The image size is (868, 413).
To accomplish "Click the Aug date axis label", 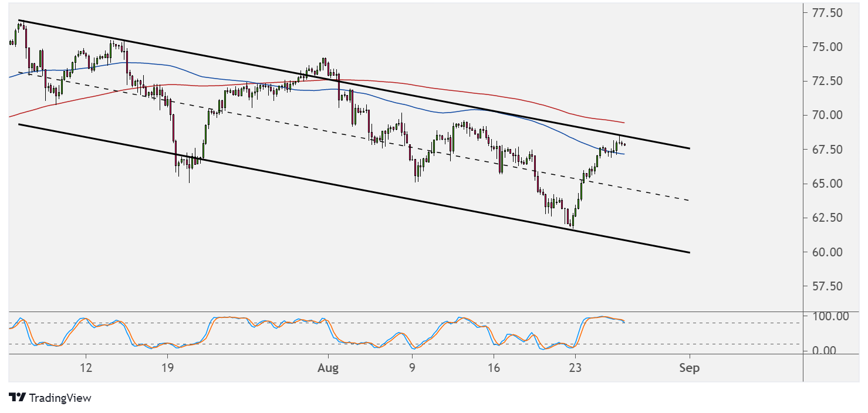I will click(x=328, y=368).
